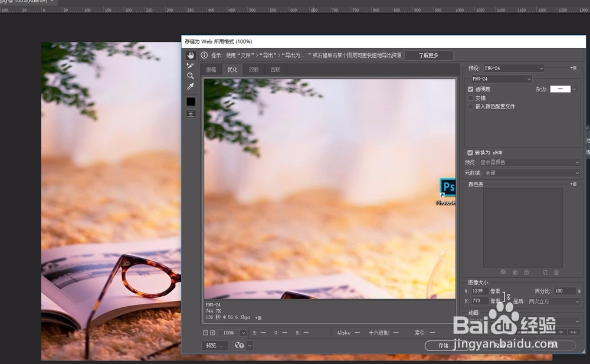Enable the 交错 checkbox
Viewport: 590px width, 364px height.
click(470, 99)
